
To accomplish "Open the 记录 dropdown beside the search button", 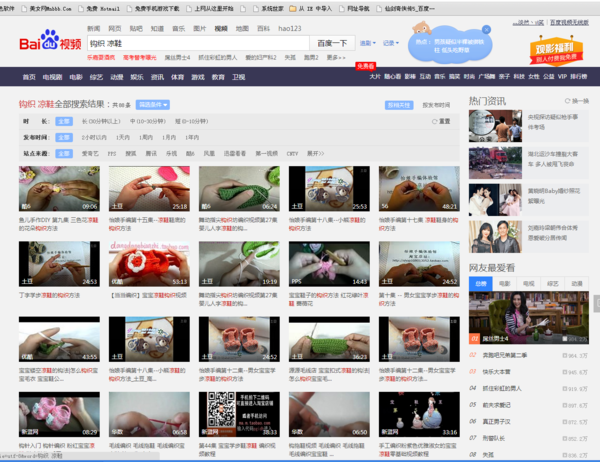I will coord(391,43).
